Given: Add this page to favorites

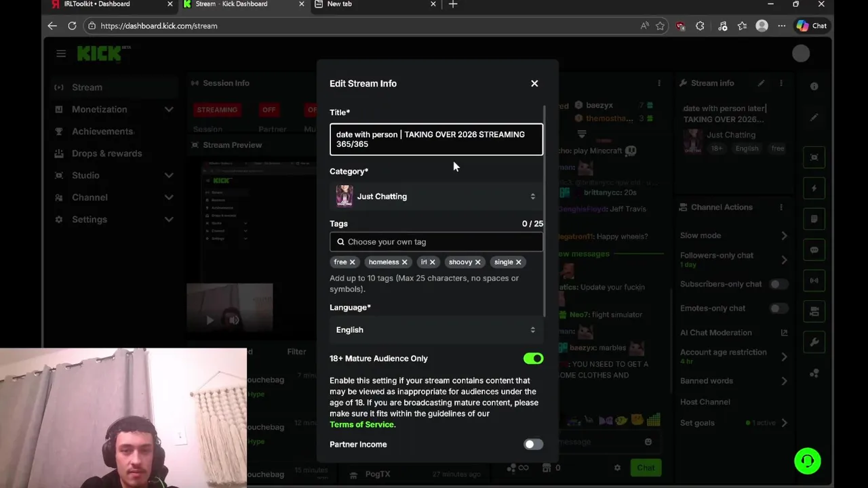Looking at the screenshot, I should [660, 26].
